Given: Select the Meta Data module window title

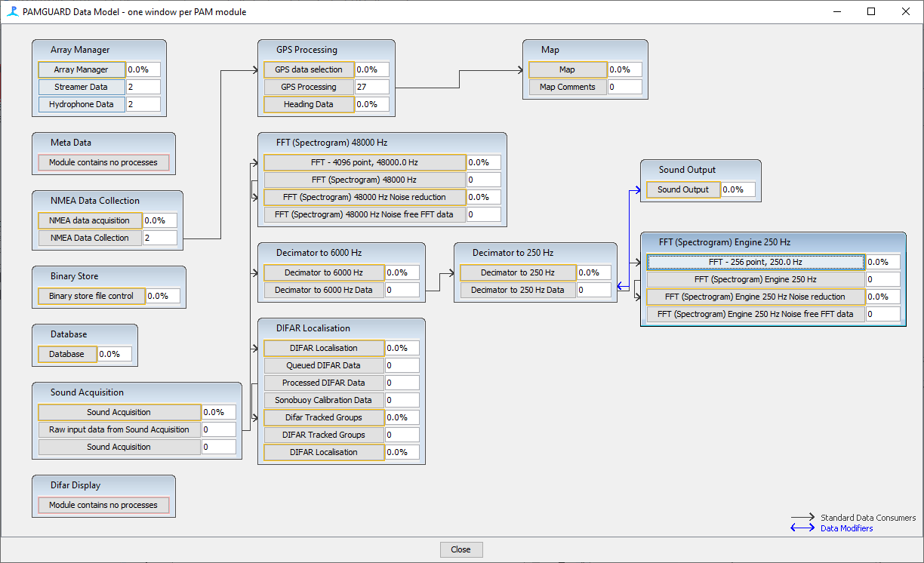Looking at the screenshot, I should pos(71,143).
